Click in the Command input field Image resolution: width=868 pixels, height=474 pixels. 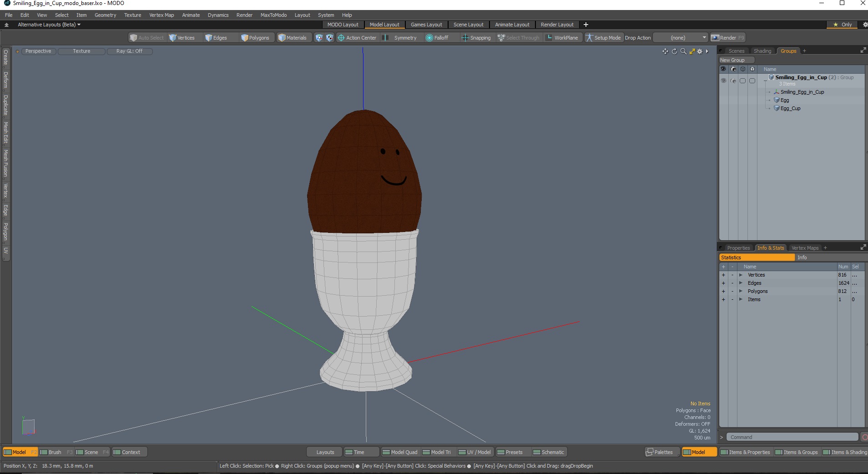[792, 437]
